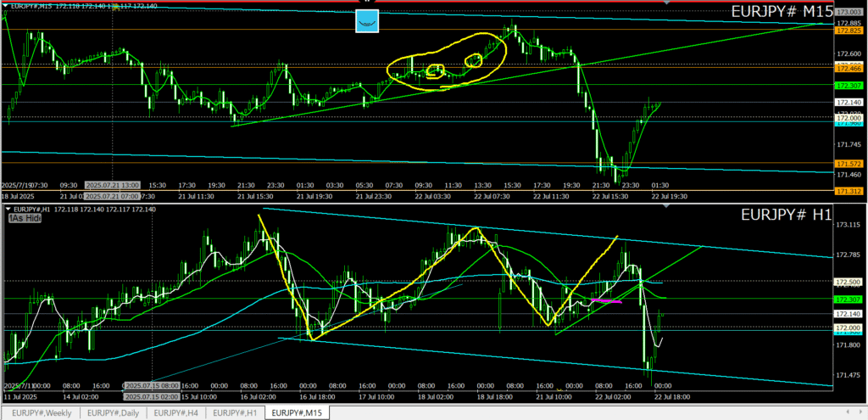
Task: Click the 2025.07.15 08:00 time marker
Action: (150, 386)
